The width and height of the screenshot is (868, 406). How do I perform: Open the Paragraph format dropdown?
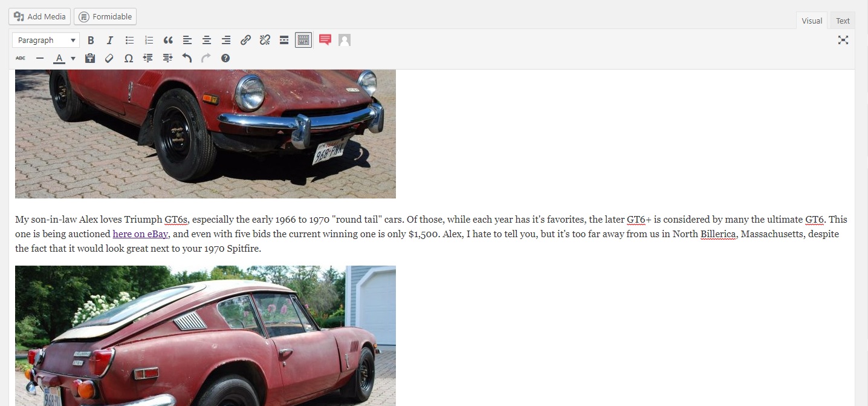pos(46,41)
